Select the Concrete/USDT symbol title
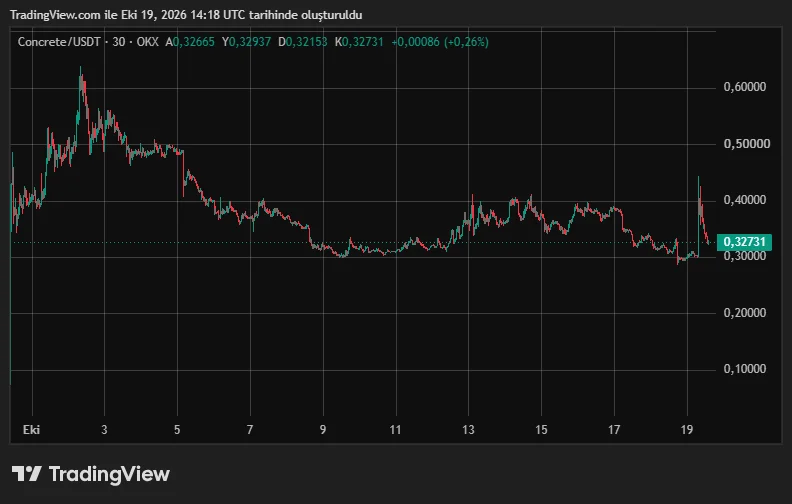The image size is (792, 504). pyautogui.click(x=59, y=42)
